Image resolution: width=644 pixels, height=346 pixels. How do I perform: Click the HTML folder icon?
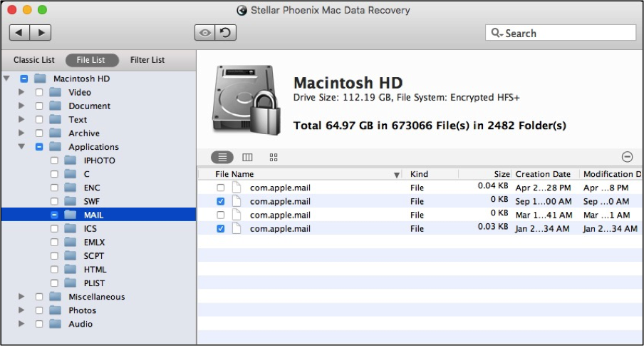point(71,269)
